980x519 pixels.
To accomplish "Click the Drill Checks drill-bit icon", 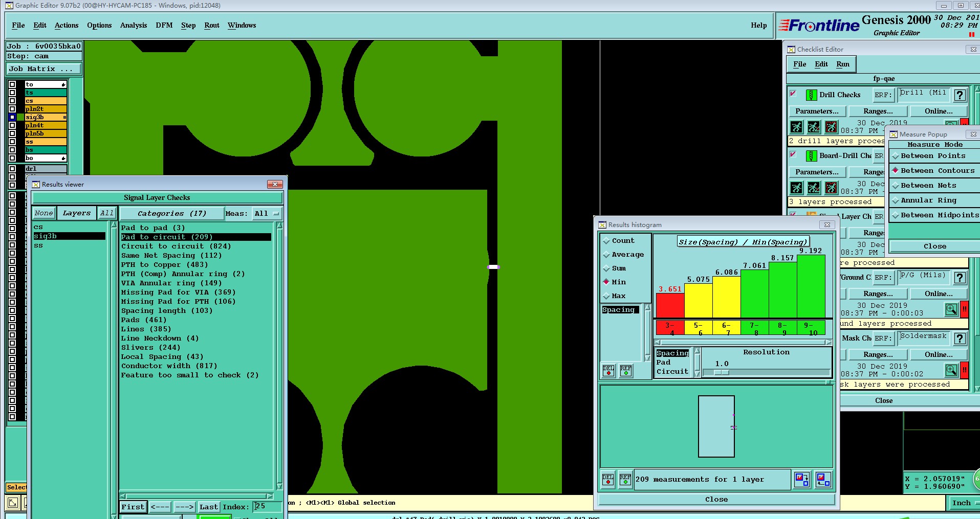I will pos(811,95).
